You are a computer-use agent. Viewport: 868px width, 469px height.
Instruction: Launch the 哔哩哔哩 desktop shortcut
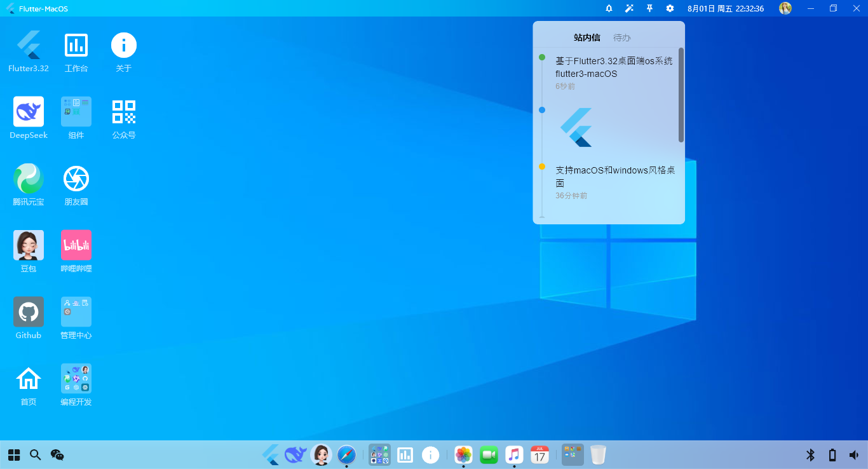(x=76, y=245)
